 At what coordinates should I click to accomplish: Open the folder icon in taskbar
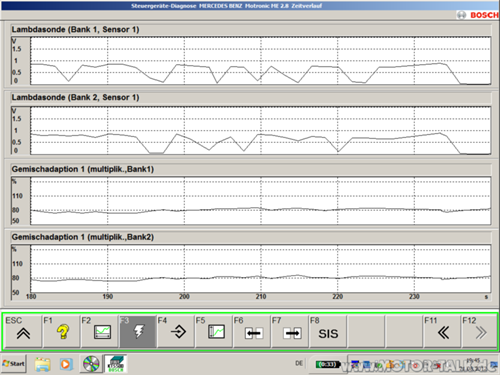pos(43,364)
